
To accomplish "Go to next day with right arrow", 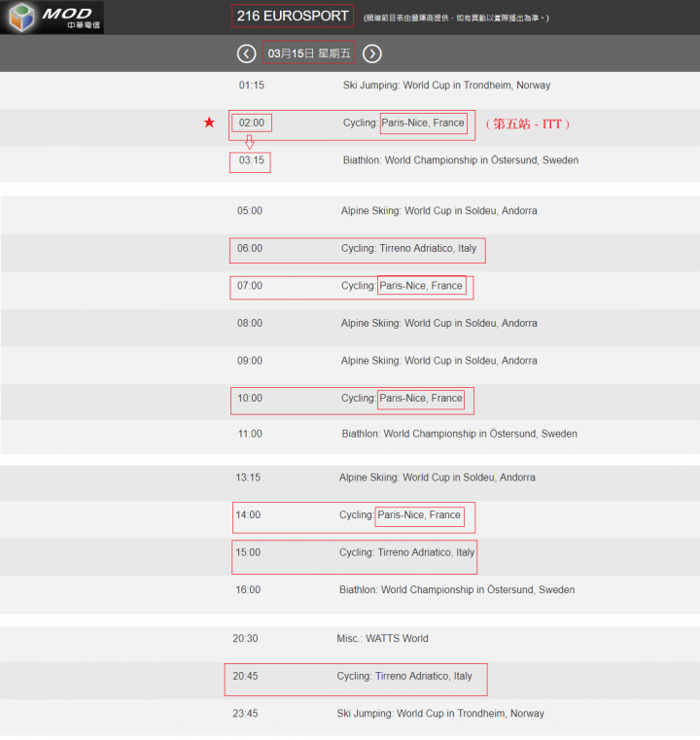I will (x=372, y=53).
